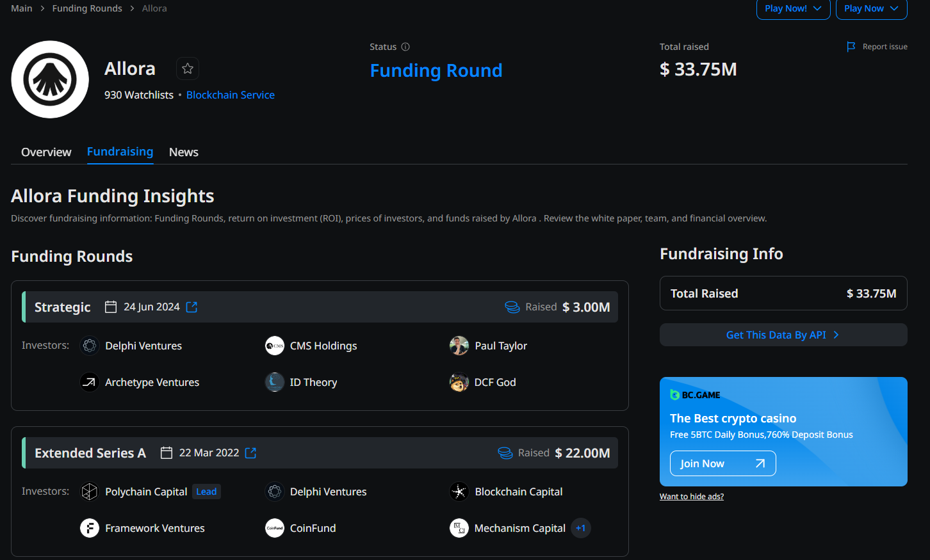The height and width of the screenshot is (560, 930).
Task: Expand the Play Now dropdown at far right
Action: click(871, 9)
